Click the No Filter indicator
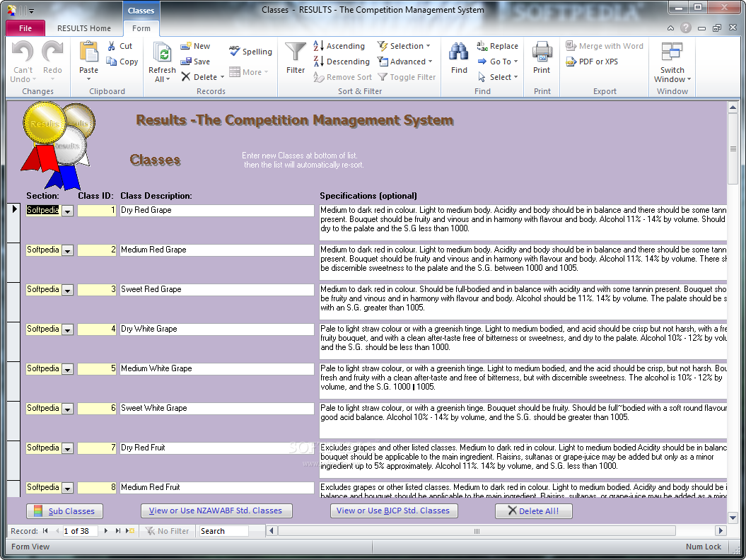Image resolution: width=746 pixels, height=560 pixels. tap(167, 531)
